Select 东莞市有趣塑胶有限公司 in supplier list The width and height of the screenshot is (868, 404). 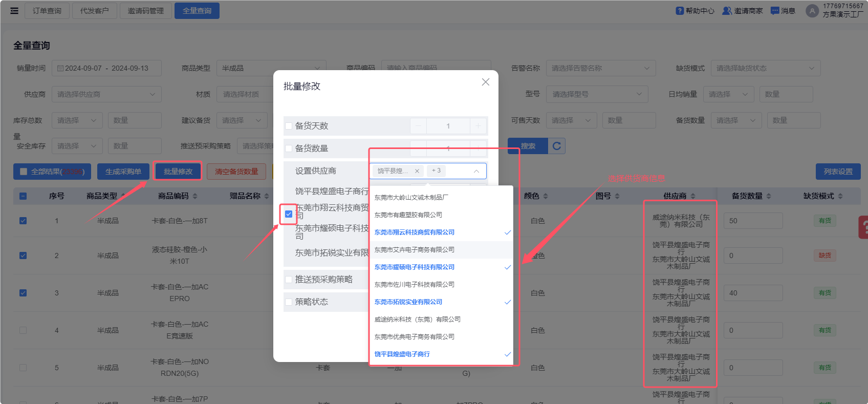click(441, 215)
